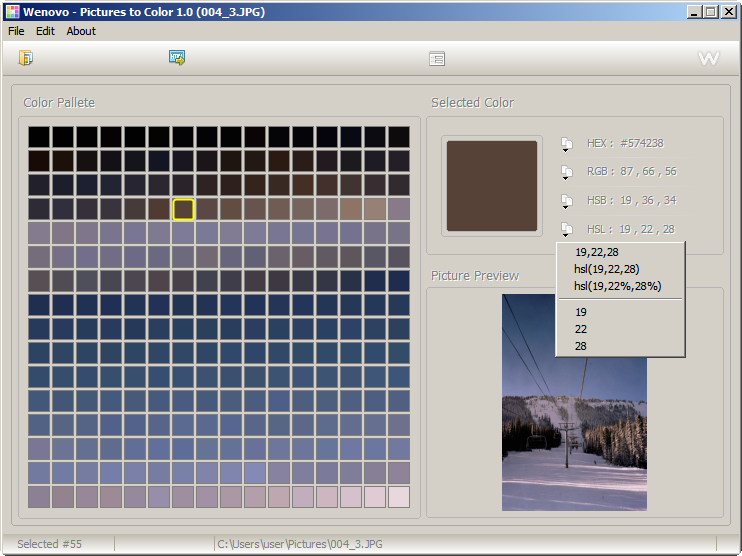
Task: Maximize the Wenovo window
Action: click(711, 12)
